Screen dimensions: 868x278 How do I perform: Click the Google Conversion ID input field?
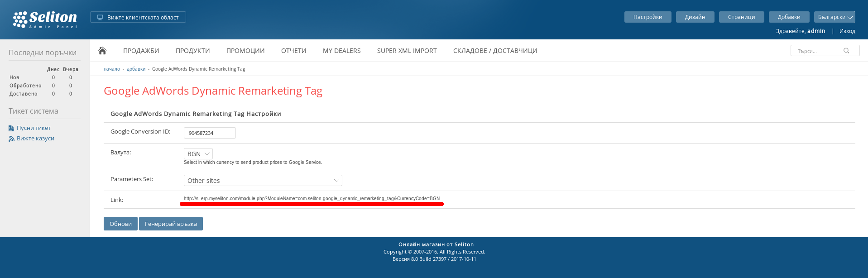[x=210, y=133]
